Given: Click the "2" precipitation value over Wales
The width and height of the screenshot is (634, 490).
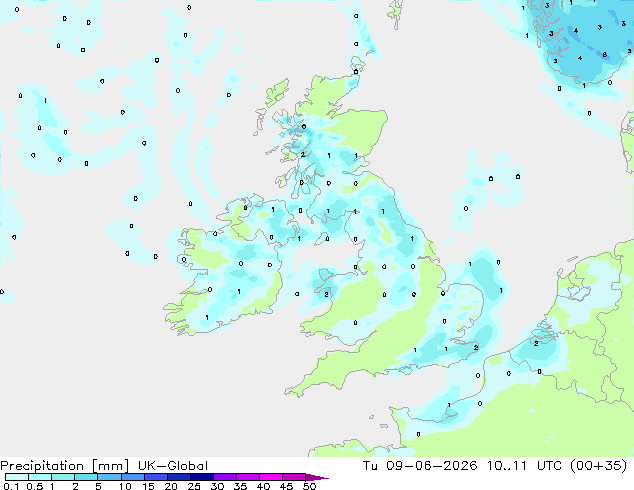Looking at the screenshot, I should pyautogui.click(x=326, y=294).
